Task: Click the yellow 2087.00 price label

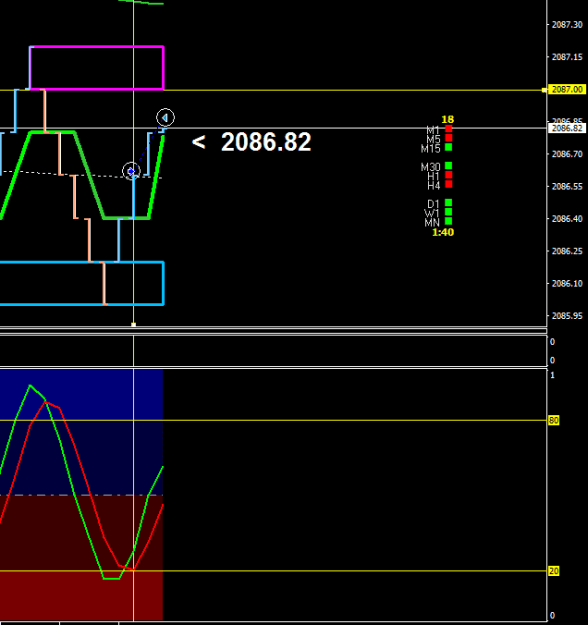Action: (x=567, y=89)
